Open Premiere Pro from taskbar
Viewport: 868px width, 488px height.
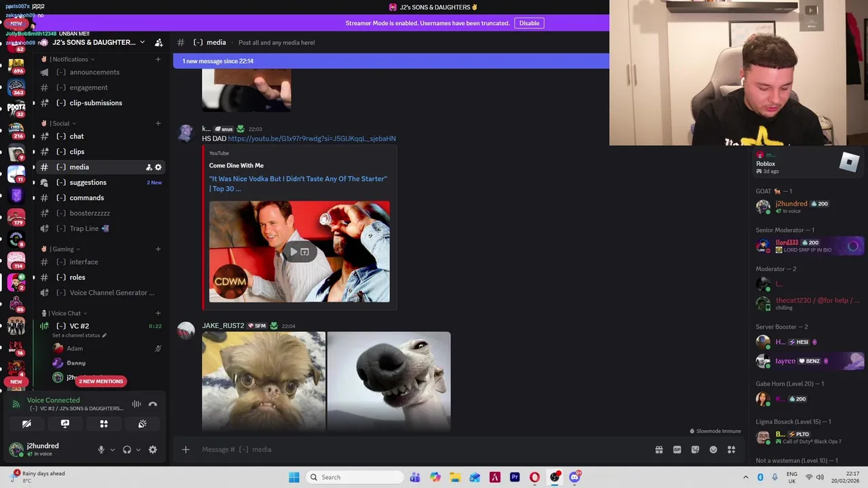point(515,477)
